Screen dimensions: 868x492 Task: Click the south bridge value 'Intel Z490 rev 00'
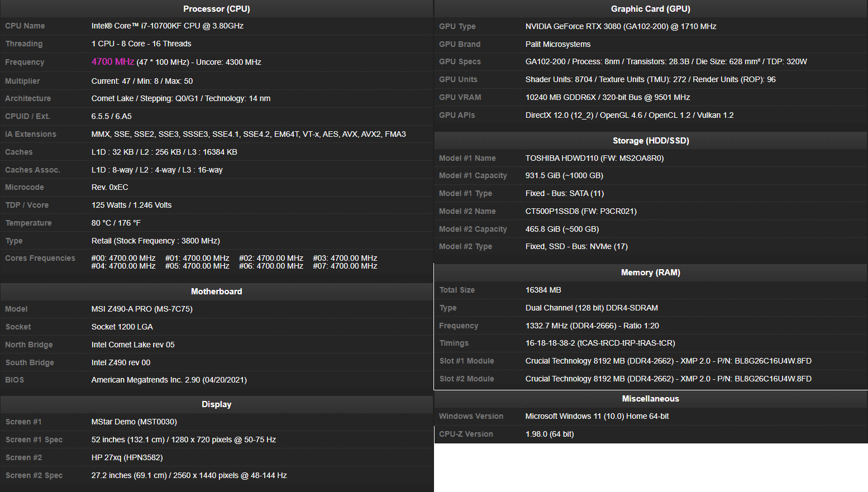click(121, 362)
